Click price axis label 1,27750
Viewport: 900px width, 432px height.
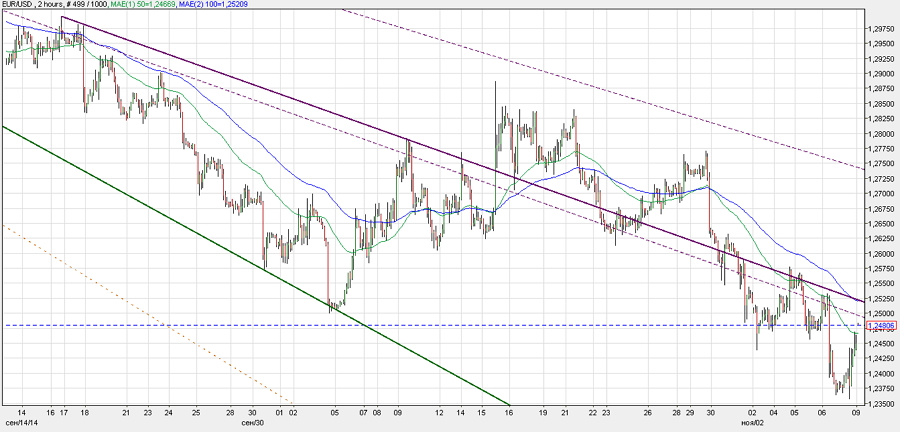(883, 149)
